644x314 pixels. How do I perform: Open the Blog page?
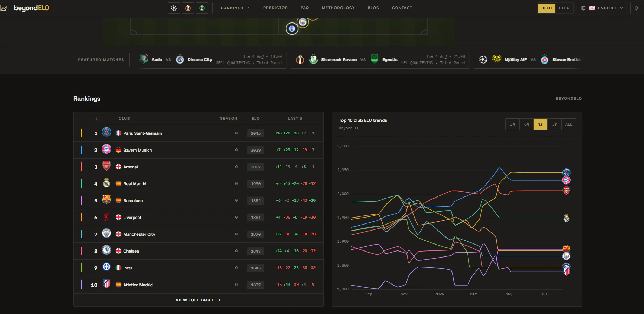click(x=373, y=8)
